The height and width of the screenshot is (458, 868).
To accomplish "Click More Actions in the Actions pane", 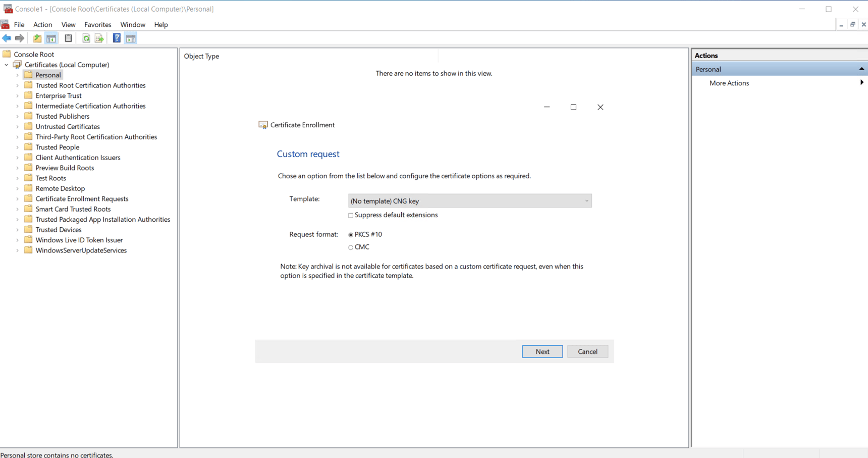I will tap(729, 83).
